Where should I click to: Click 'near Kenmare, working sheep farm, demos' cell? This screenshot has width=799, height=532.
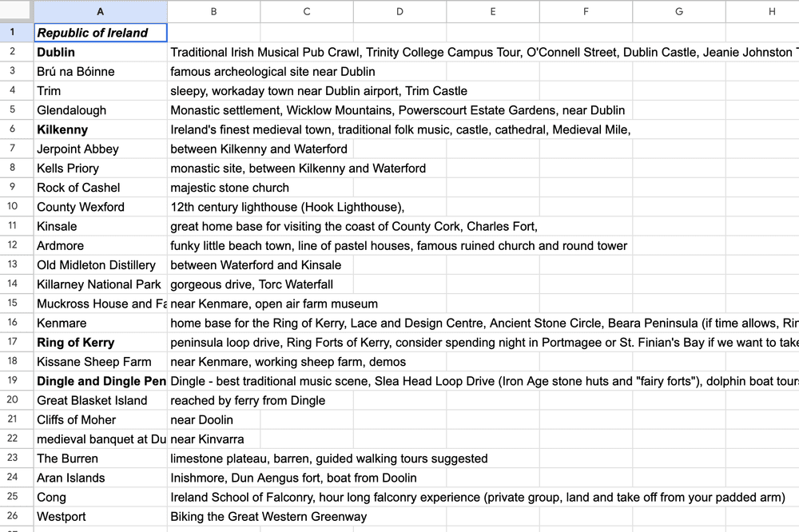pos(213,362)
